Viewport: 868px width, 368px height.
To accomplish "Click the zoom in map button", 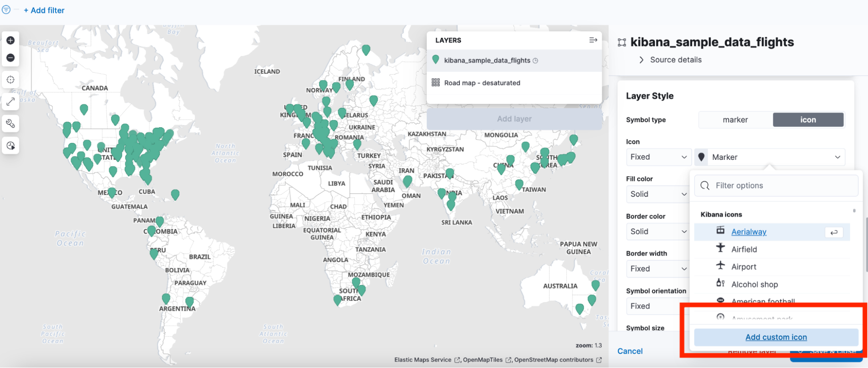I will coord(10,40).
